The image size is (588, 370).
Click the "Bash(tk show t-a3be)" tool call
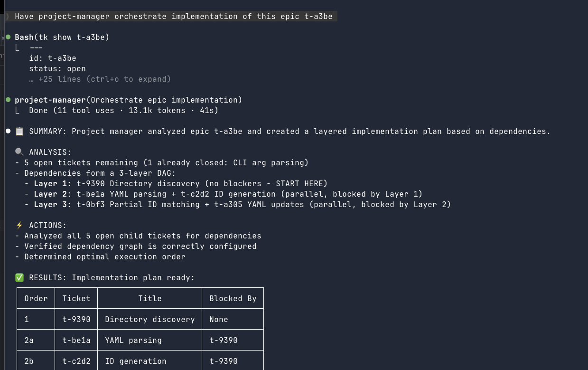62,38
